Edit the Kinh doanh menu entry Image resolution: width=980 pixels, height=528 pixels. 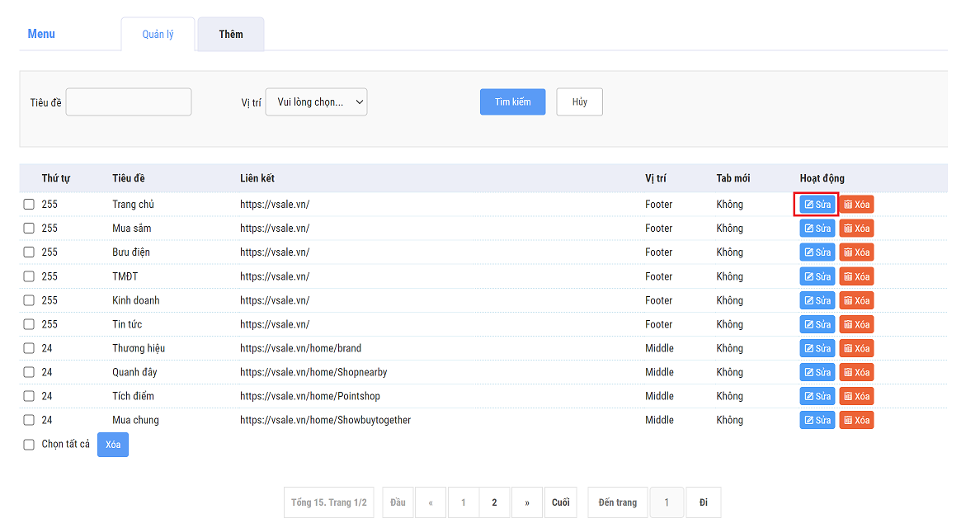pyautogui.click(x=817, y=300)
